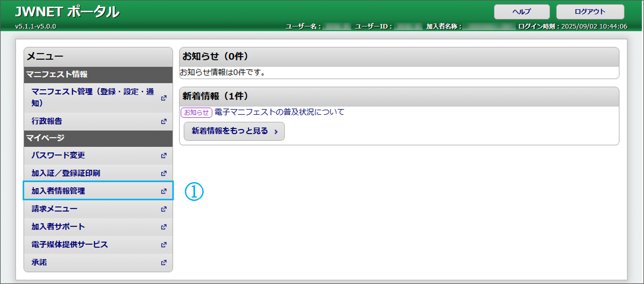Viewport: 644px width, 284px height.
Task: Click external-link icon beside 行政報告
Action: (164, 121)
